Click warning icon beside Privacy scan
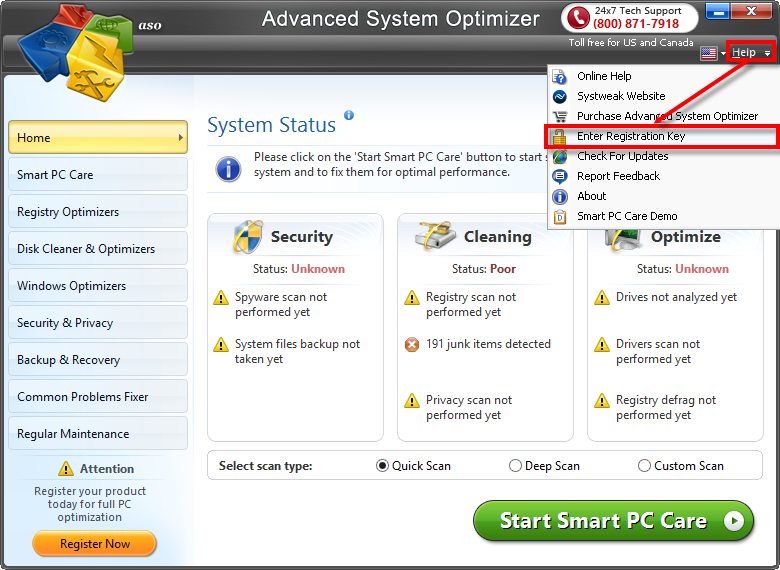Viewport: 780px width, 570px height. tap(411, 400)
